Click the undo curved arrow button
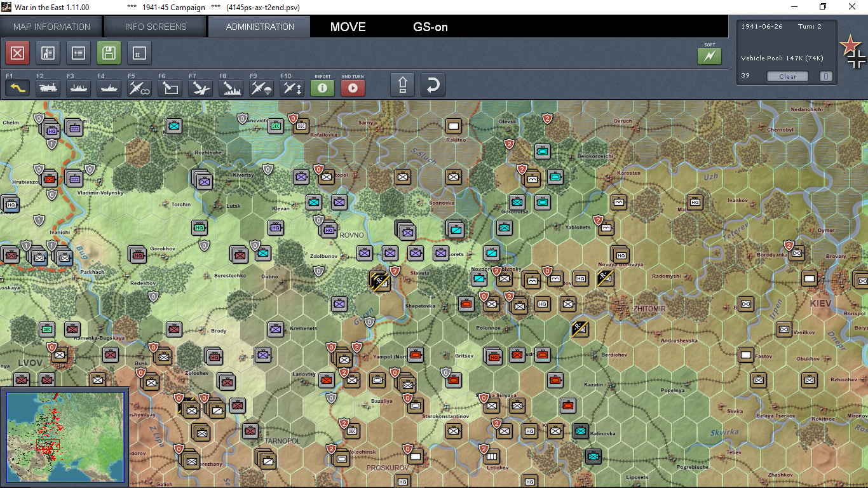Screen dimensions: 868x488 433,85
